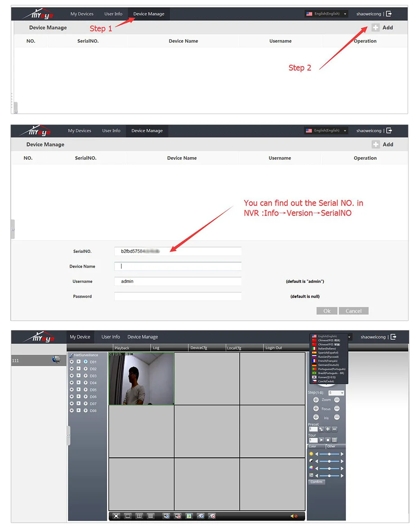Click highlighted blue play icon beside D01
This screenshot has width=418, height=532.
tap(85, 362)
